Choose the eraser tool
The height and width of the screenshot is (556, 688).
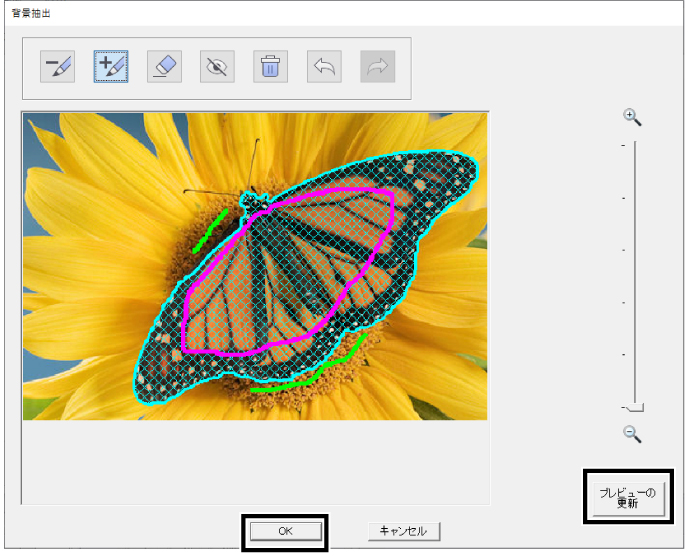[165, 67]
